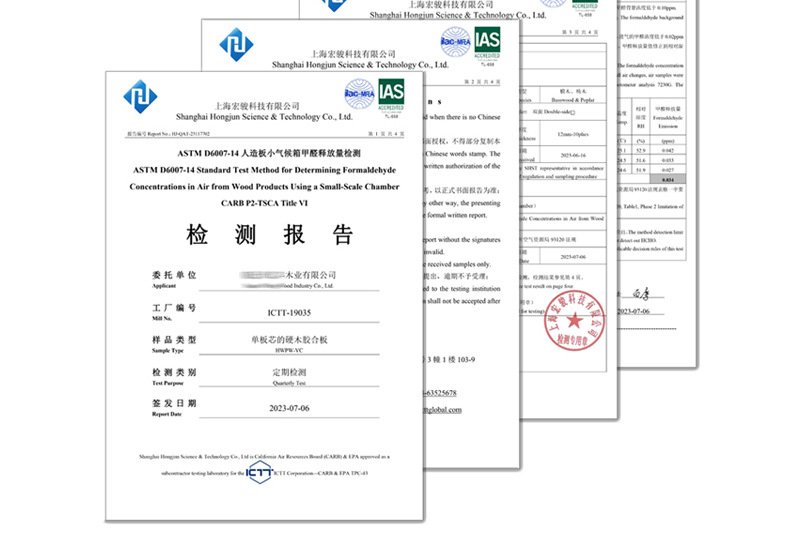Click the '2023-07-06' date cell on page three
Image resolution: width=800 pixels, height=546 pixels.
(573, 257)
